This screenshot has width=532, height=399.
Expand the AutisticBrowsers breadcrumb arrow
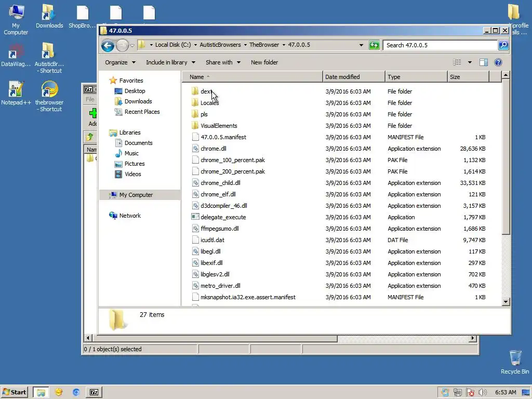245,45
